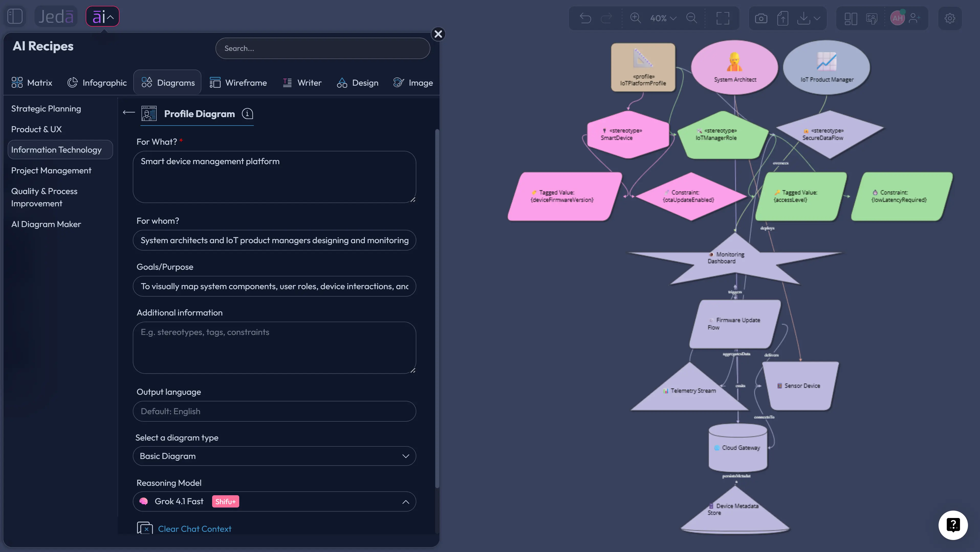980x552 pixels.
Task: Toggle the left sidebar panel icon
Action: click(15, 17)
